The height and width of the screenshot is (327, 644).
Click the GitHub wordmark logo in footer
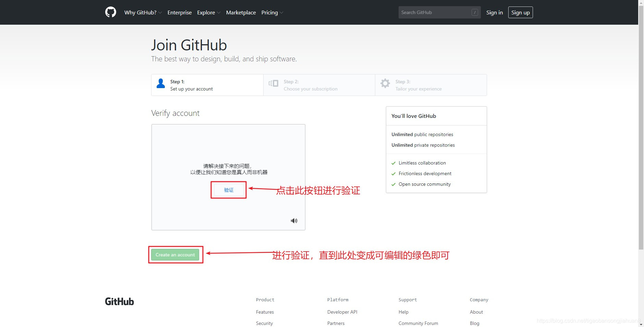[x=119, y=302]
